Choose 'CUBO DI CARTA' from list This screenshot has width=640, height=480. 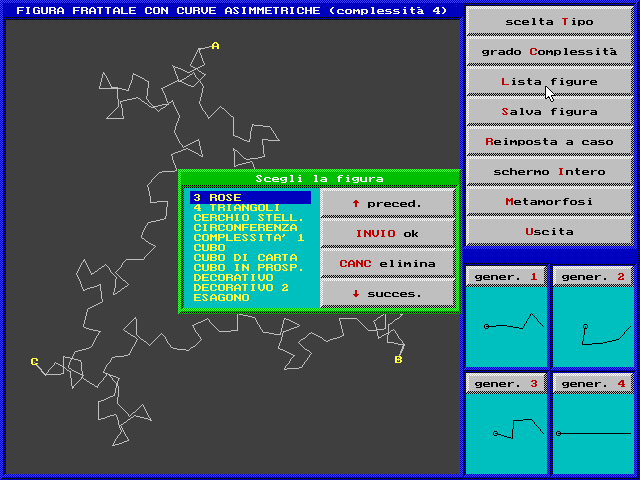pyautogui.click(x=238, y=257)
